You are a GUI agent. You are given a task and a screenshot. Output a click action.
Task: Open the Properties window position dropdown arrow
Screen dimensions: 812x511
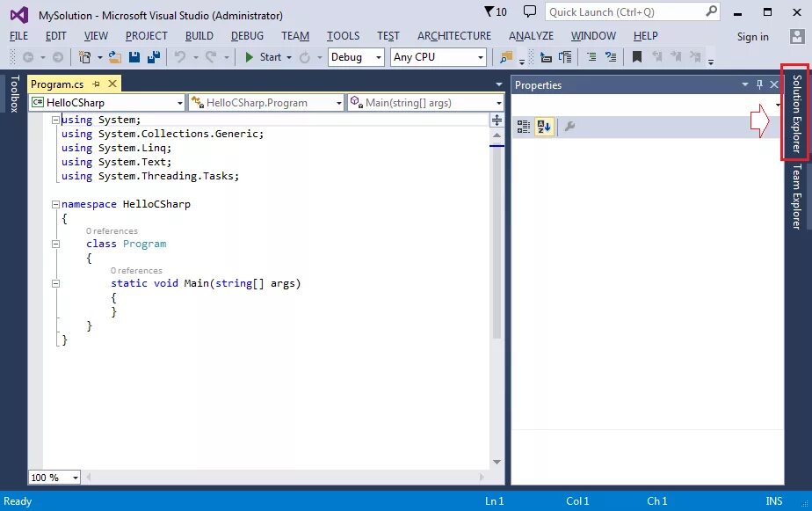pos(744,84)
